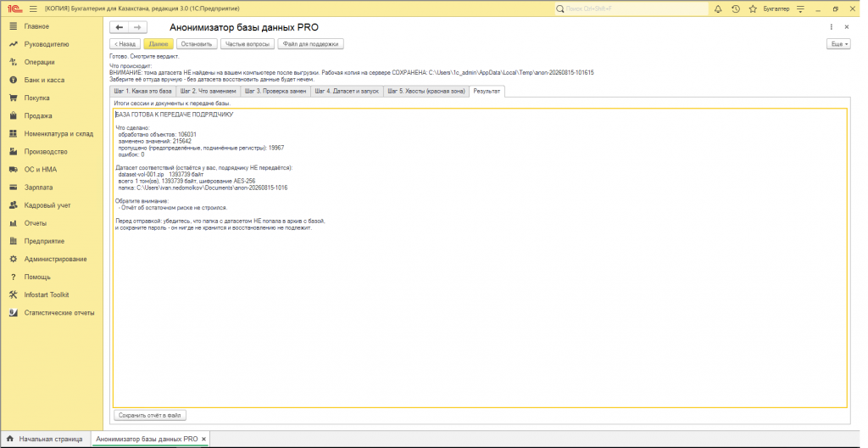Click the Кадровый учет people icon
Screen dimensions: 868x448
pyautogui.click(x=14, y=205)
